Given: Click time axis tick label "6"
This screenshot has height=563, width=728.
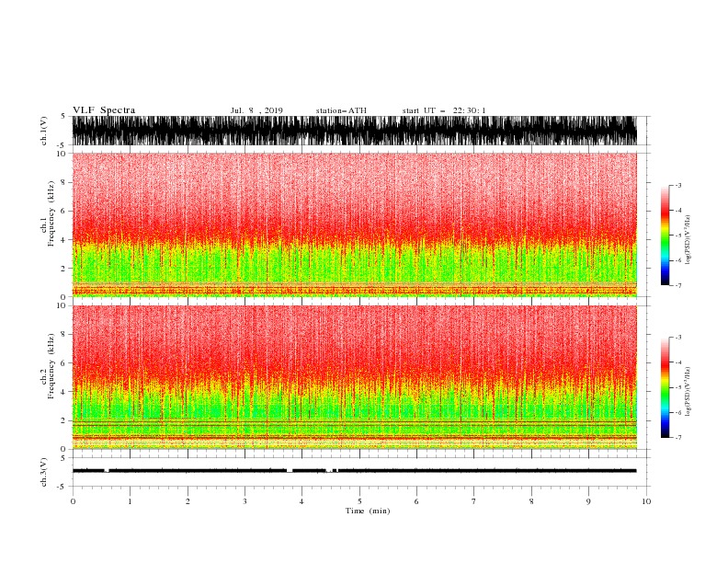Looking at the screenshot, I should (x=416, y=501).
